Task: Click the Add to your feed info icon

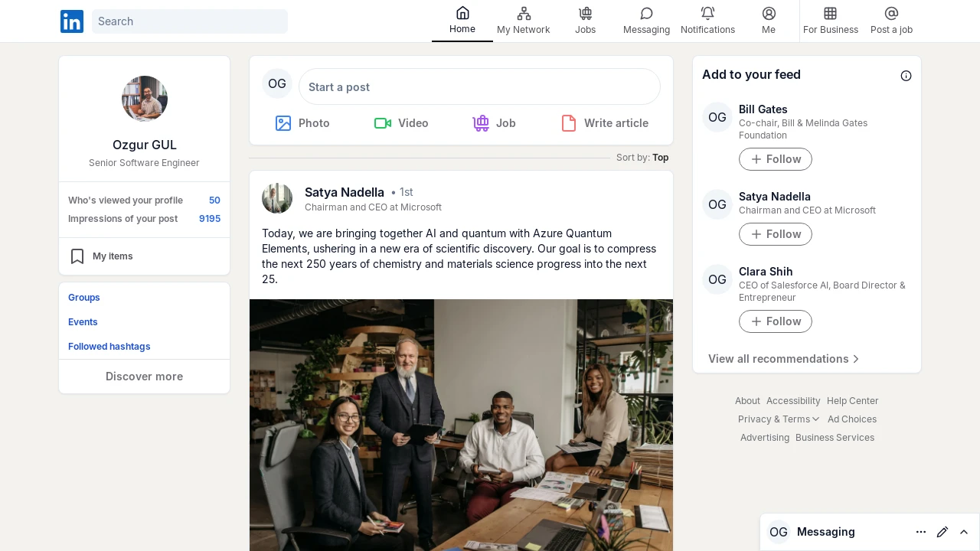Action: [906, 76]
